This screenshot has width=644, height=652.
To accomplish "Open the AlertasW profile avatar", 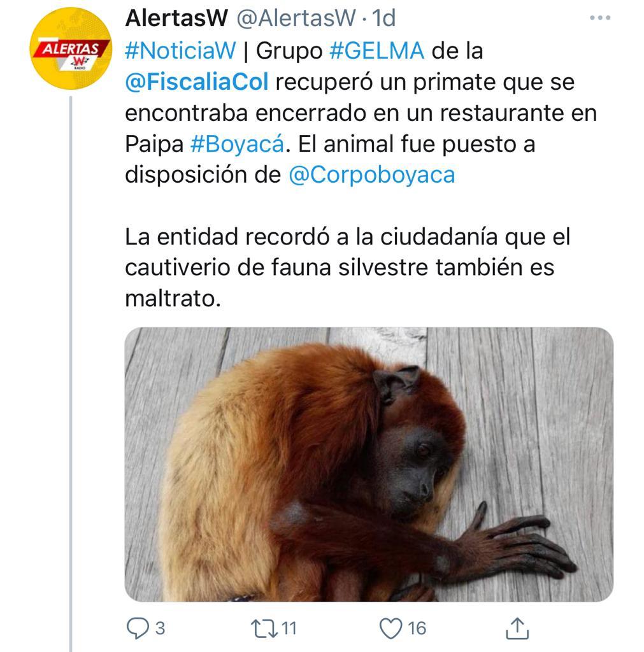I will [71, 48].
